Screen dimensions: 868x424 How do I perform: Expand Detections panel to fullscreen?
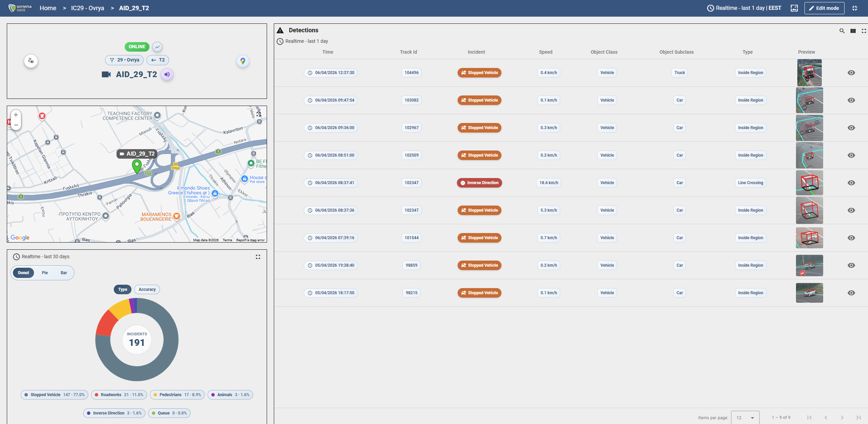click(864, 31)
